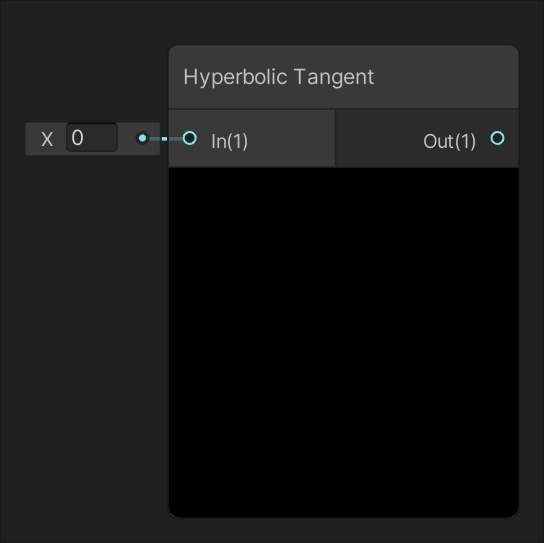This screenshot has width=544, height=543.
Task: Click the empty canvas above the Hyperbolic Tangent node
Action: pos(343,22)
